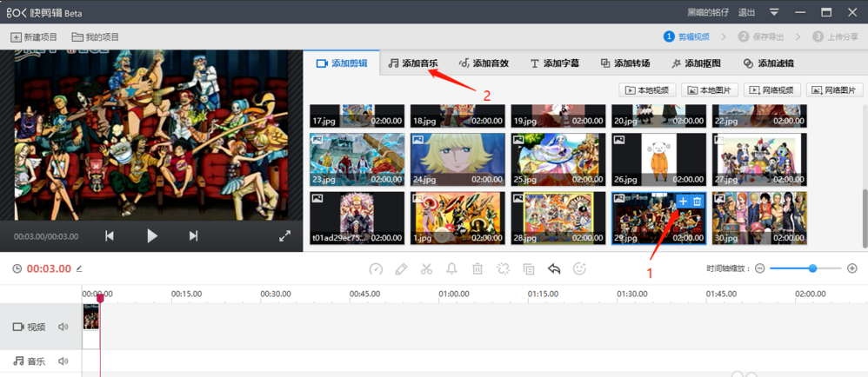Screen dimensions: 868x377
Task: Click the media list vertical scrollbar
Action: [865, 219]
